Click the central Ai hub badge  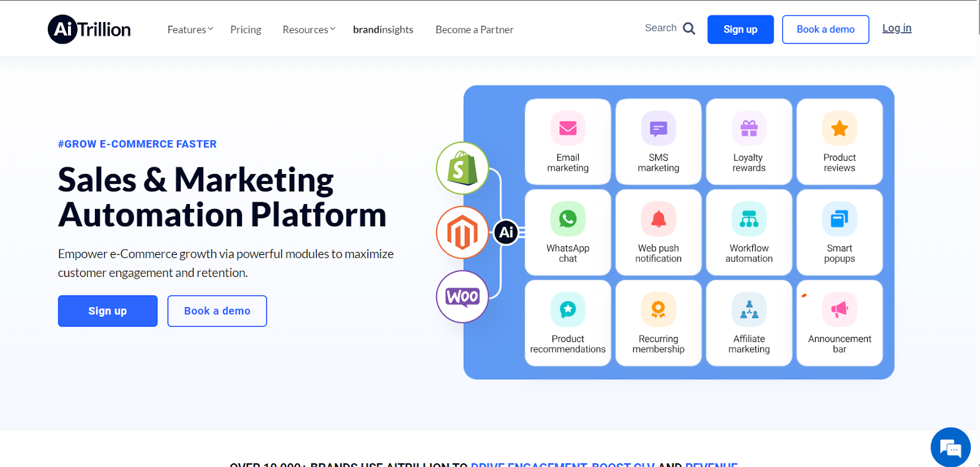(507, 232)
